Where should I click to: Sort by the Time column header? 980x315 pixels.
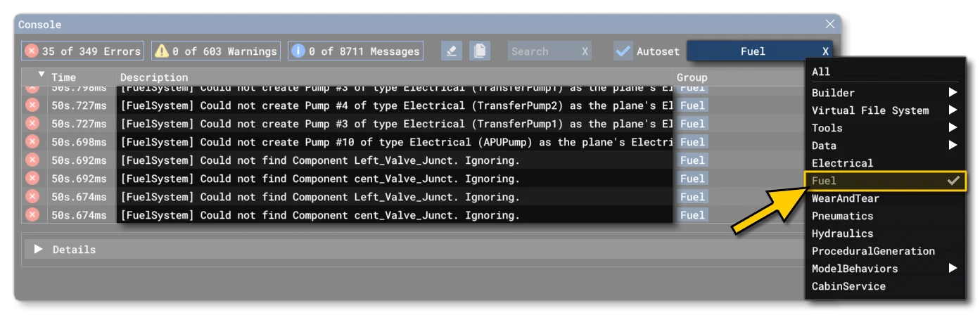[63, 77]
